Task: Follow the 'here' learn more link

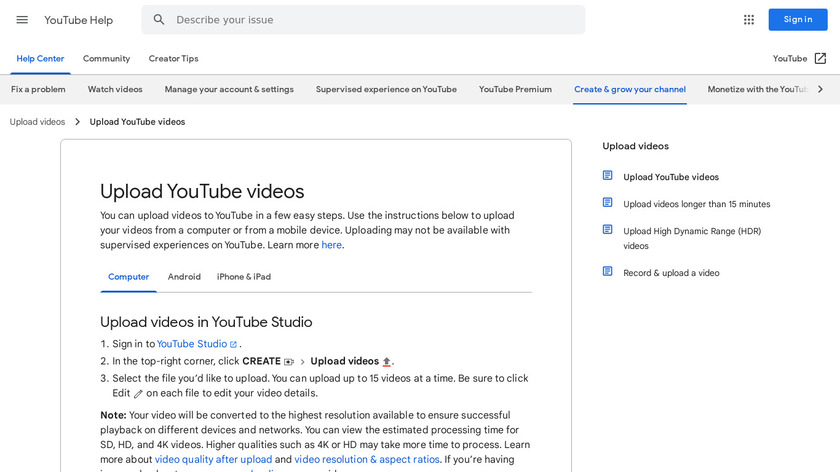Action: [332, 245]
